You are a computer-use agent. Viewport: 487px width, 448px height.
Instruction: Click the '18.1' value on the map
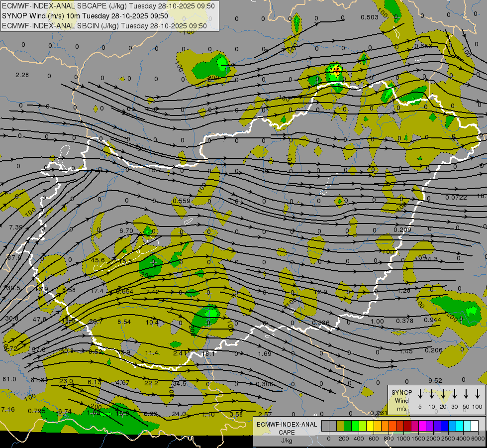(x=208, y=353)
